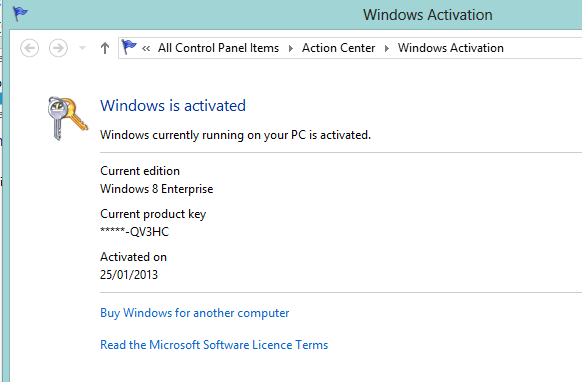Image resolution: width=582 pixels, height=382 pixels.
Task: Open the recent locations dropdown arrow
Action: (x=82, y=48)
